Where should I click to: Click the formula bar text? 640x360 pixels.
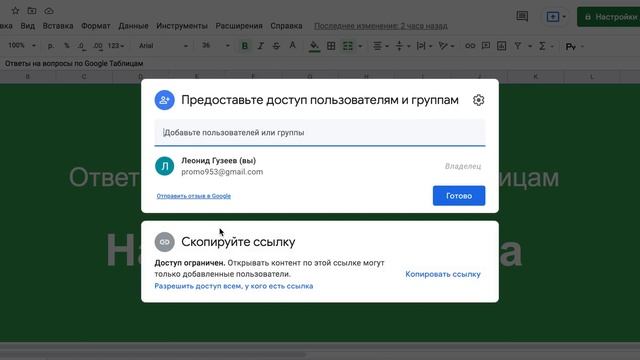tap(74, 63)
